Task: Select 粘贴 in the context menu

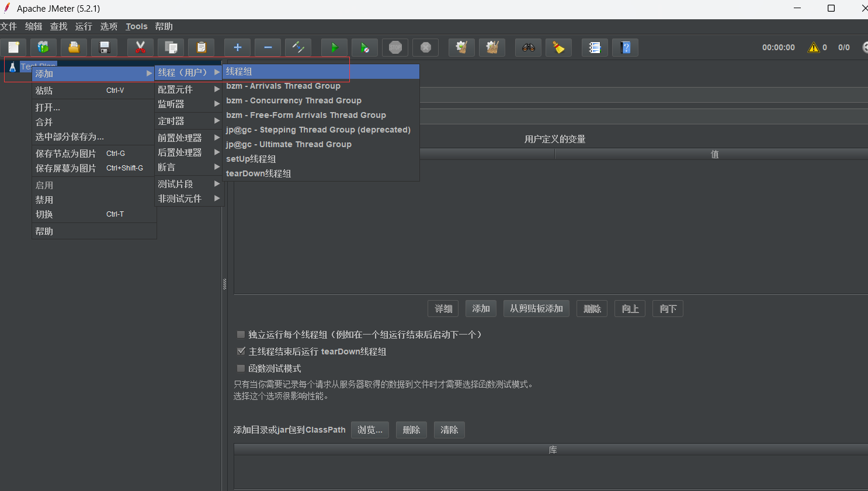Action: tap(93, 90)
